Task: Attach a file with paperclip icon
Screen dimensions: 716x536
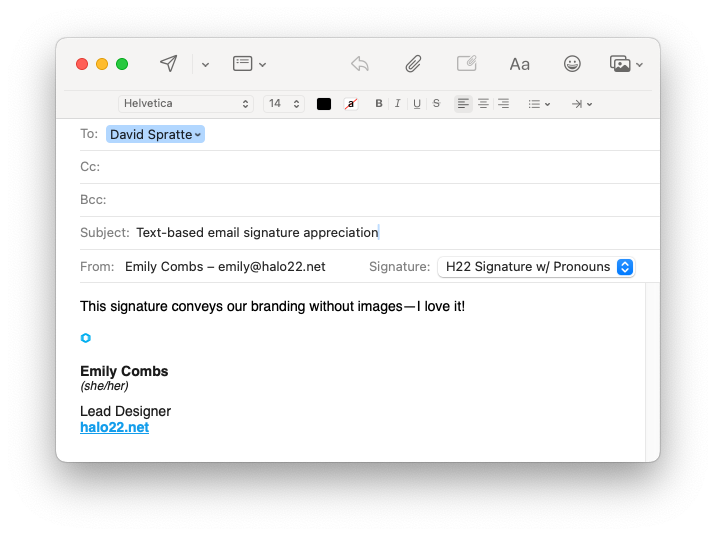Action: click(x=413, y=64)
